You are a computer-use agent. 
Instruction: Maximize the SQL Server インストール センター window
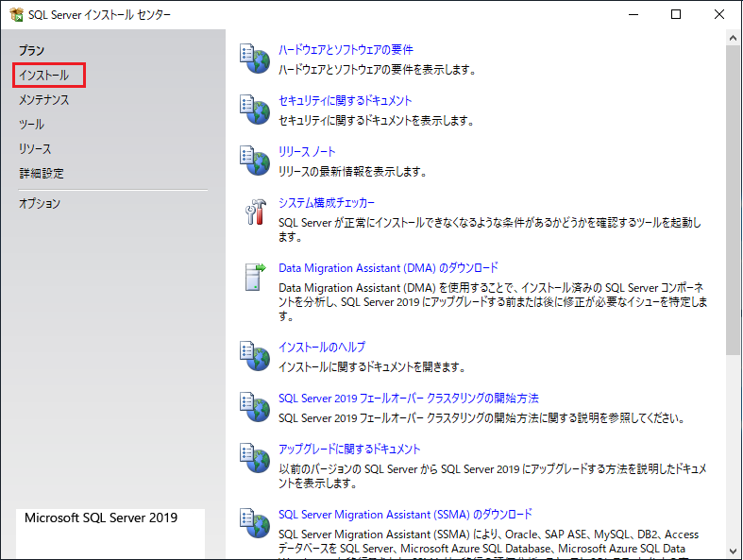[x=676, y=15]
